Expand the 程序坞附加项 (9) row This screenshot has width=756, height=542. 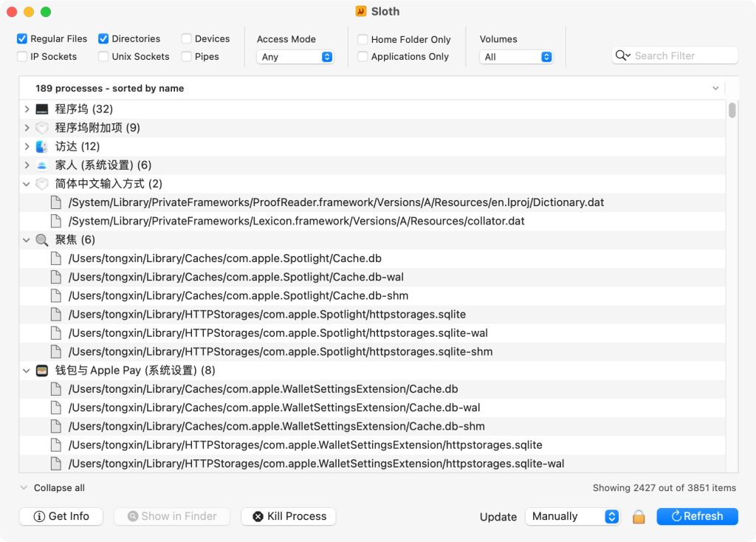pyautogui.click(x=27, y=128)
